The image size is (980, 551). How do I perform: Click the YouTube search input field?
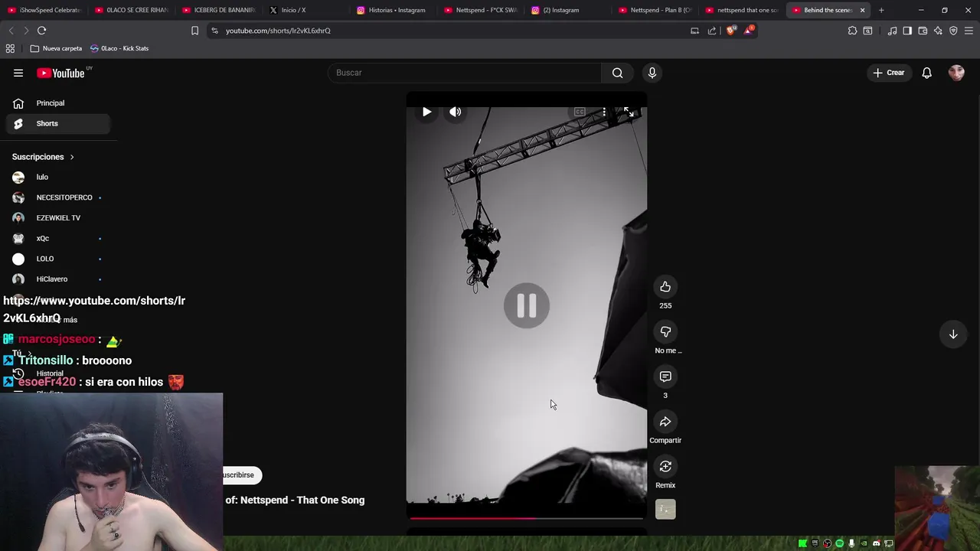(x=465, y=73)
